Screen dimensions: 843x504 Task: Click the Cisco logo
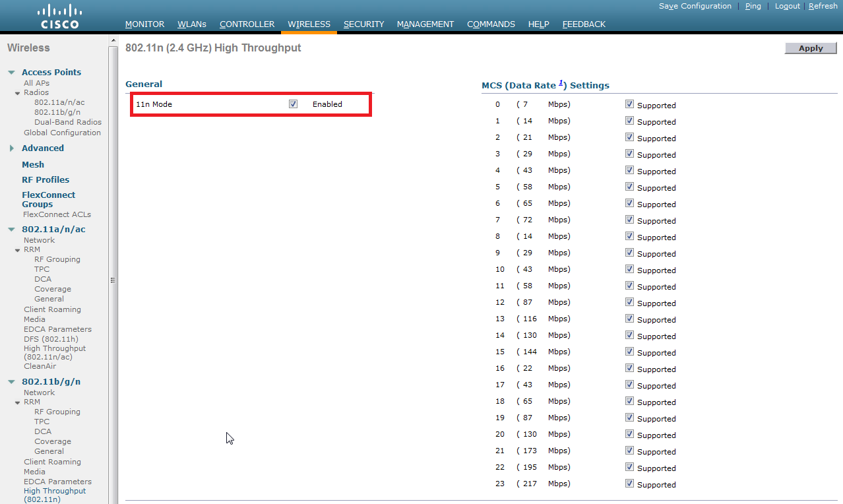click(59, 16)
